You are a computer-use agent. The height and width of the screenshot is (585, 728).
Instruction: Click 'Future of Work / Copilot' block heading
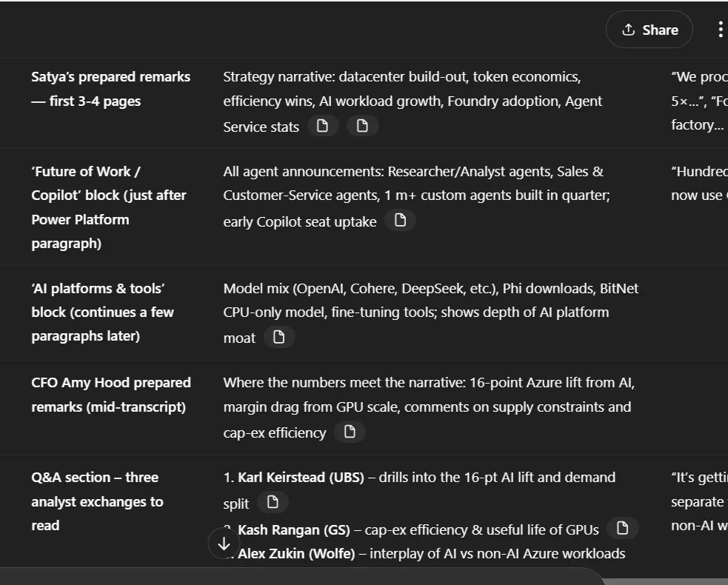pos(109,207)
